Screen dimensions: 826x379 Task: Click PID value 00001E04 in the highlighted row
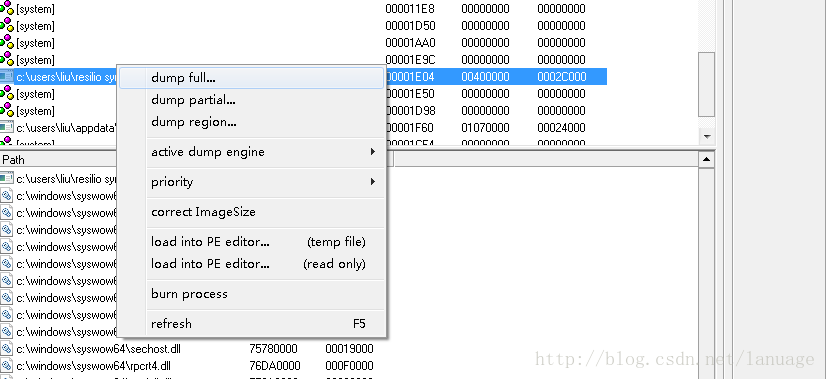pos(410,76)
